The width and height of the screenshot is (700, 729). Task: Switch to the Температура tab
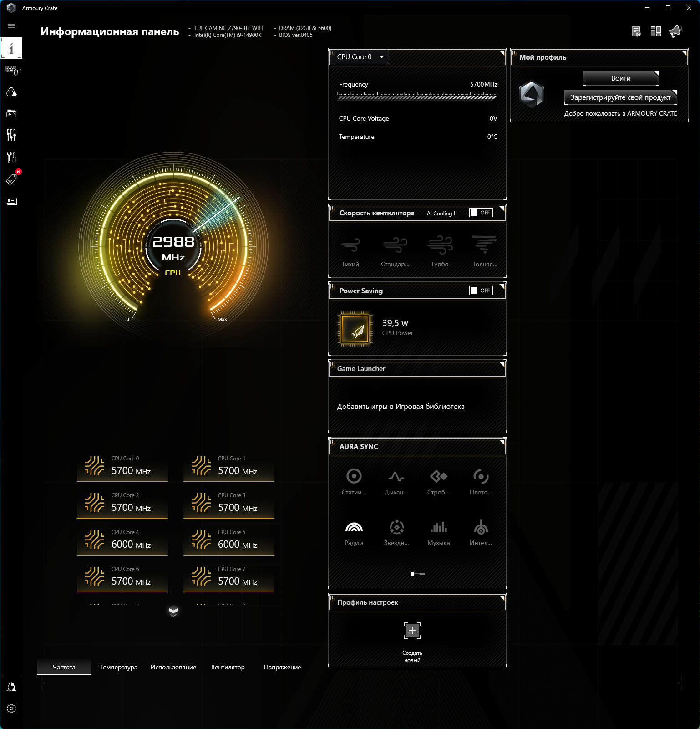118,667
